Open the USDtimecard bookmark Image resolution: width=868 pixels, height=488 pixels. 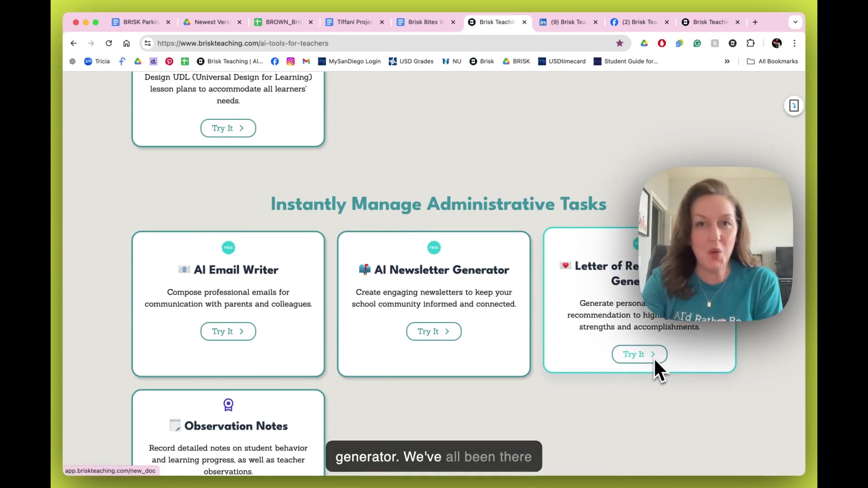click(562, 61)
